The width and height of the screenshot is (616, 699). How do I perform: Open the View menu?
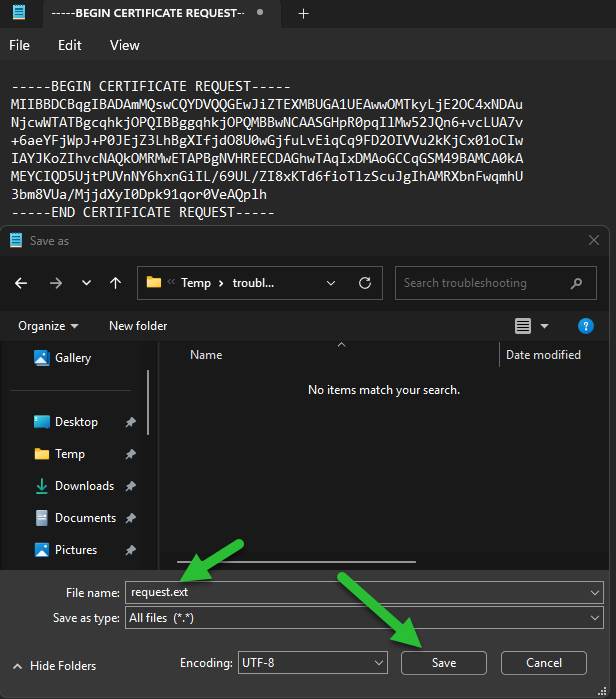click(125, 45)
